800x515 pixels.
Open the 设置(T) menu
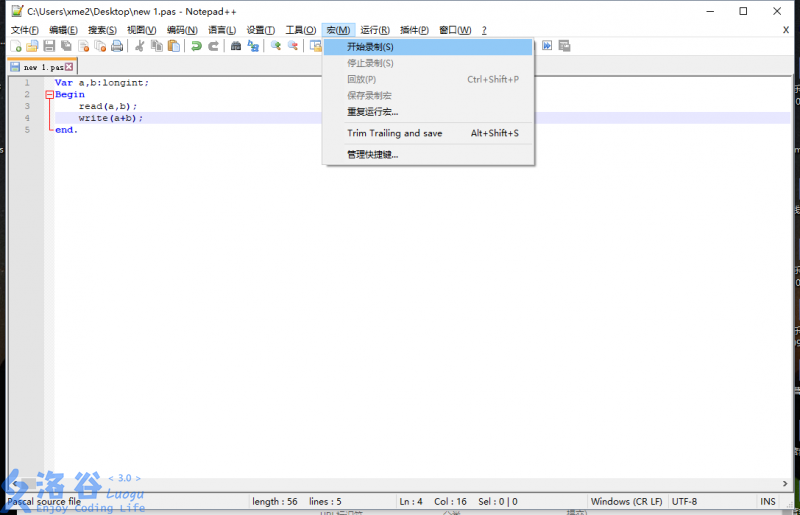(x=261, y=30)
